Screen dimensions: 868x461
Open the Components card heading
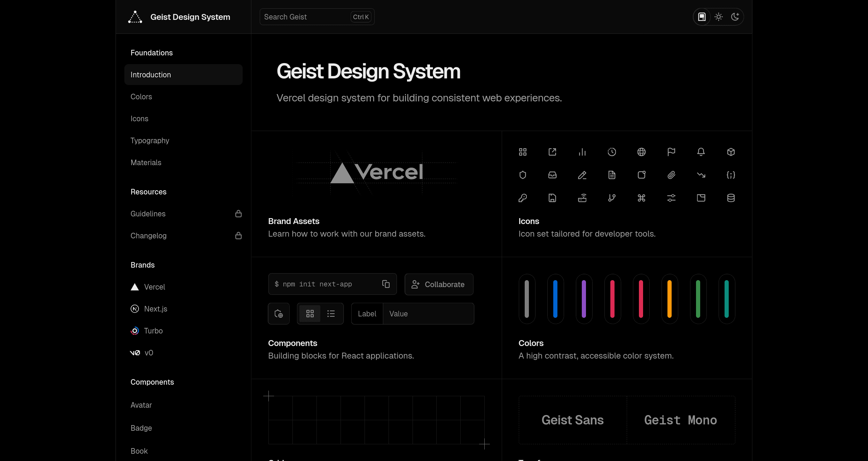292,343
